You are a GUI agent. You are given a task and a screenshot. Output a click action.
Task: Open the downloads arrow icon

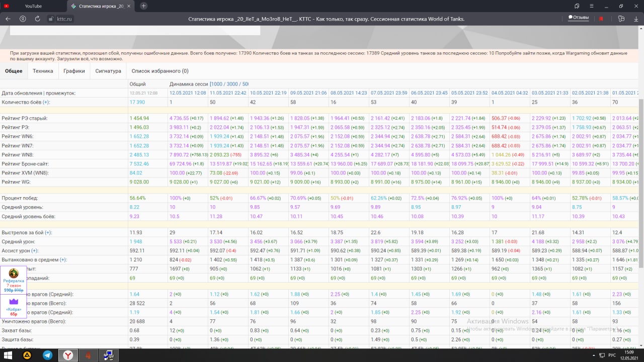click(635, 19)
